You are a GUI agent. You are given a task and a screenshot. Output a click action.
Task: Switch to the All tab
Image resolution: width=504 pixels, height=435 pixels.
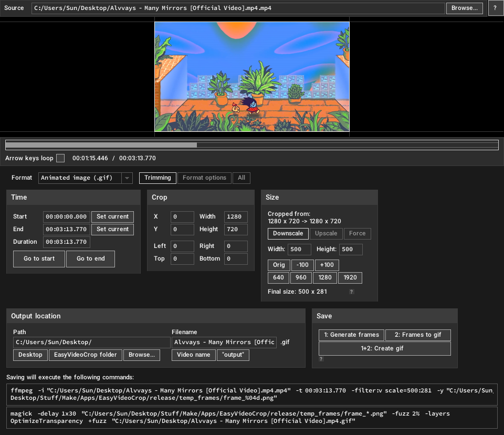coord(241,178)
